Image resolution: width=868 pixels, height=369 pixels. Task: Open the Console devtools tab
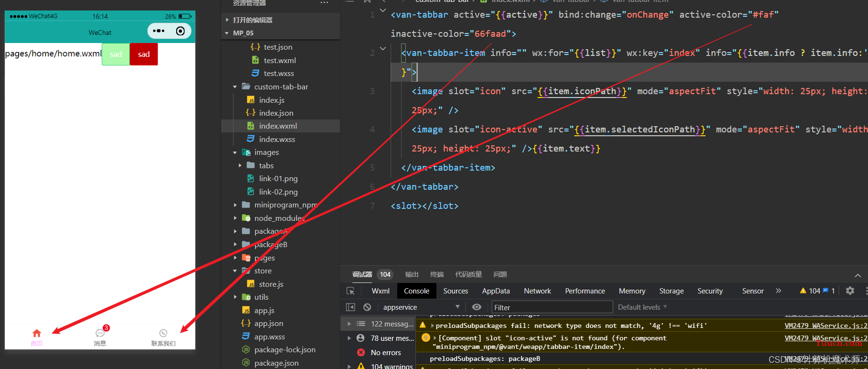[x=416, y=291]
